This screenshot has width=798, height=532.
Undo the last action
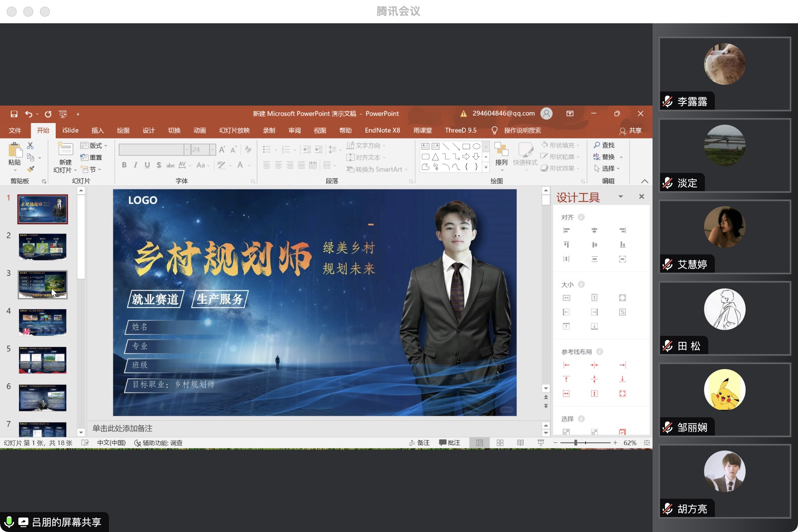(28, 114)
